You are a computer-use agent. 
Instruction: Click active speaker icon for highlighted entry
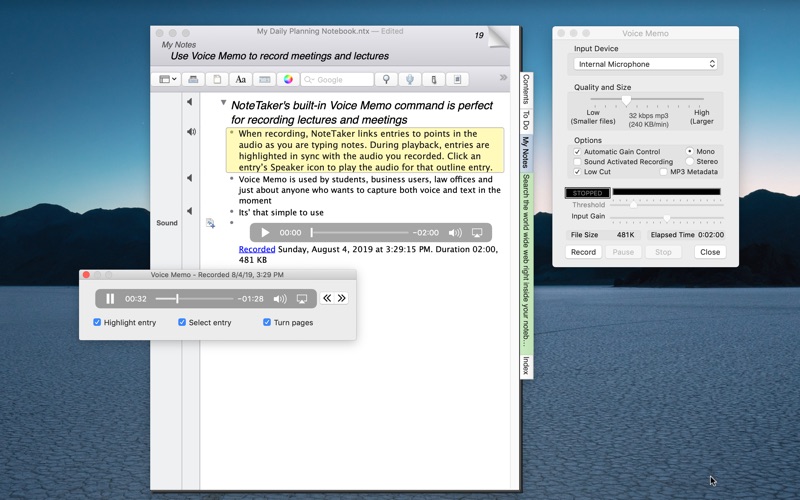(191, 132)
